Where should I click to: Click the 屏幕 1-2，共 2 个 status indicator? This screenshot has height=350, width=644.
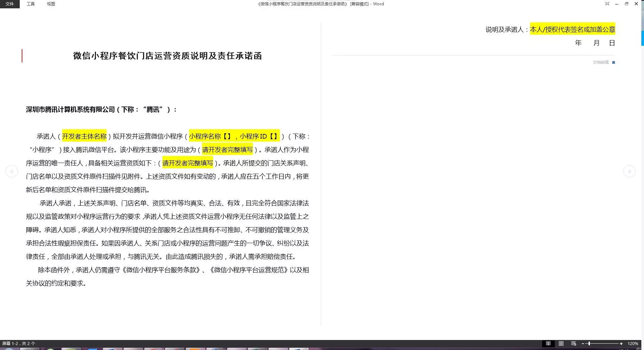pyautogui.click(x=19, y=343)
